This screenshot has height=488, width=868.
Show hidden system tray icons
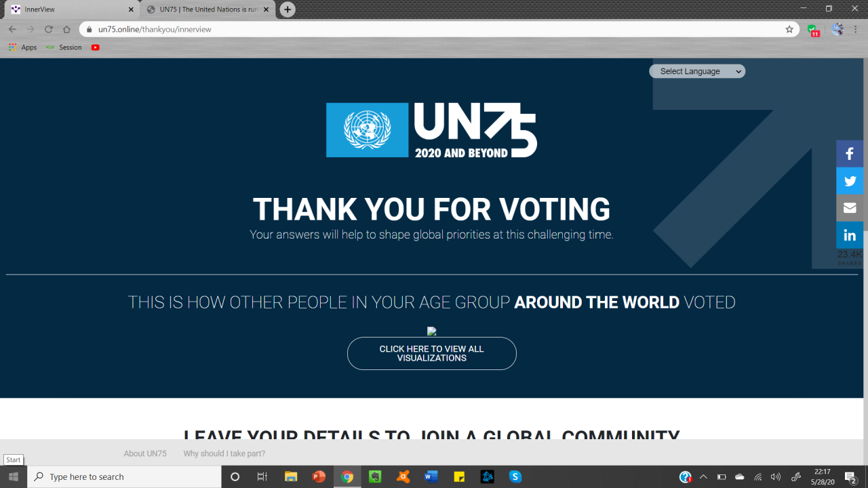(x=703, y=476)
